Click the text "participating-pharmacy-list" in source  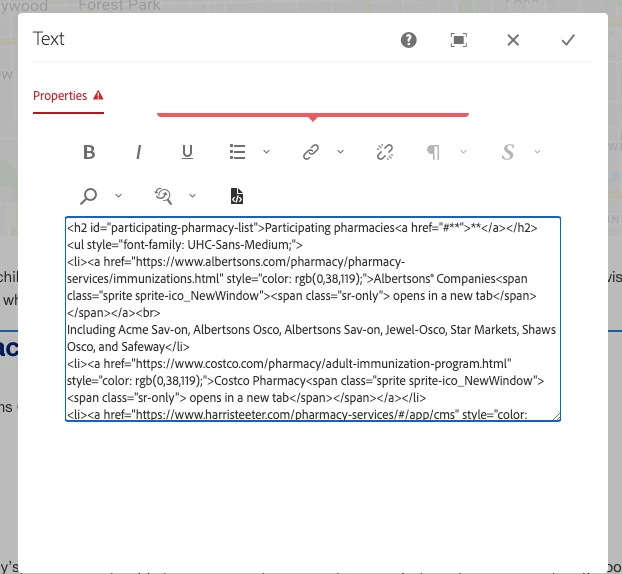[182, 228]
